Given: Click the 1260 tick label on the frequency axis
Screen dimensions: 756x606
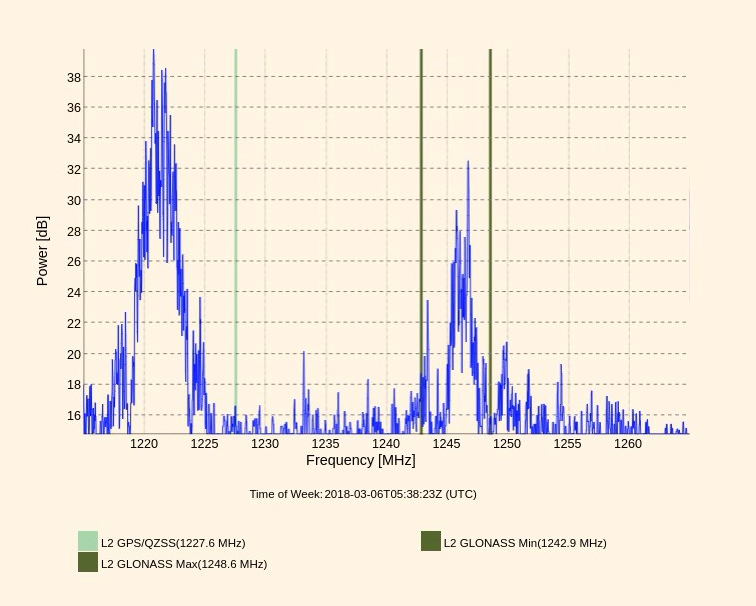Looking at the screenshot, I should click(628, 443).
